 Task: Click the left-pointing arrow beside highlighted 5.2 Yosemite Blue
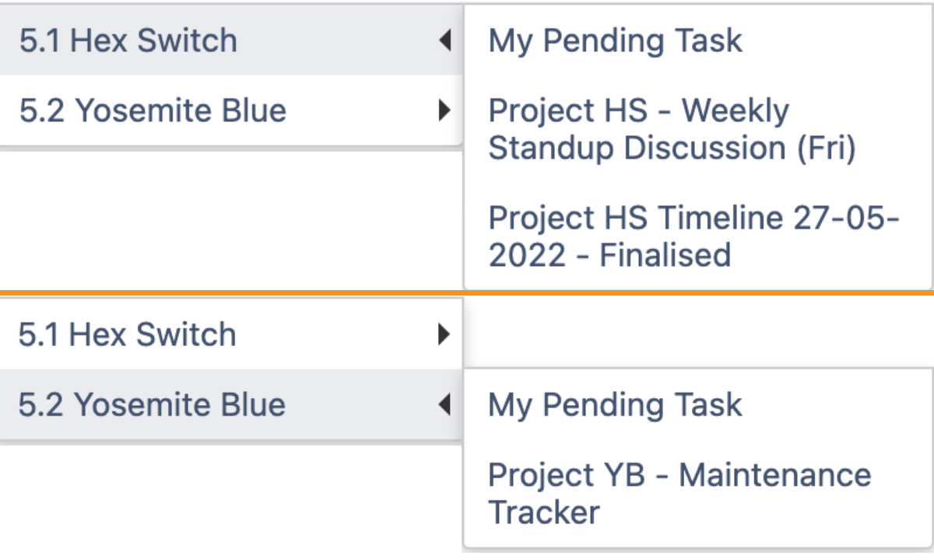[444, 404]
